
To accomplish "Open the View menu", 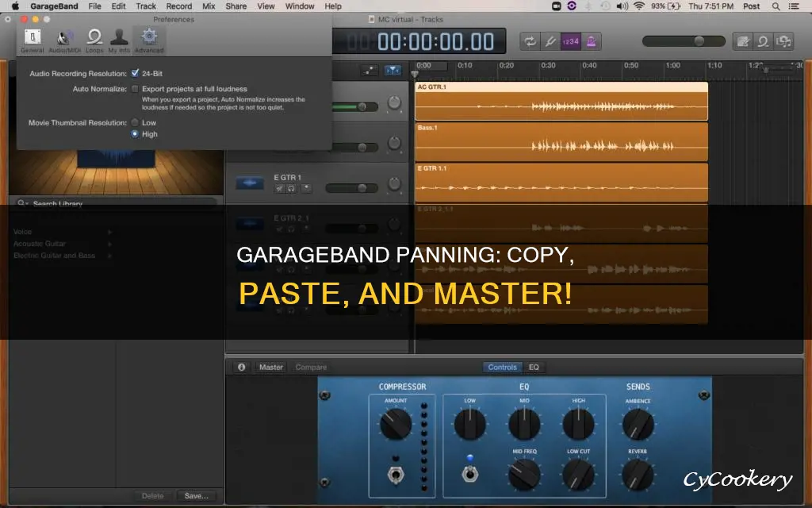I will click(x=266, y=6).
